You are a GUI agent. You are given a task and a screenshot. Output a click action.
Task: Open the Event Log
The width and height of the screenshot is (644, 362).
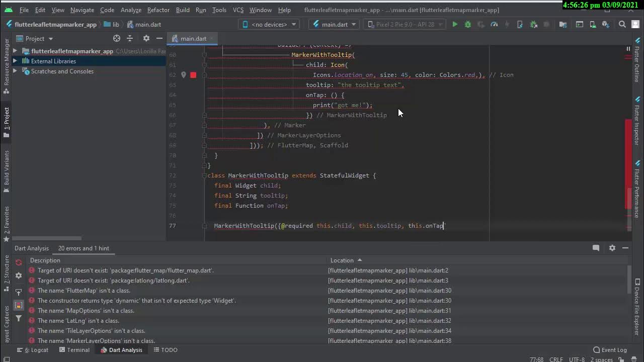(x=610, y=350)
